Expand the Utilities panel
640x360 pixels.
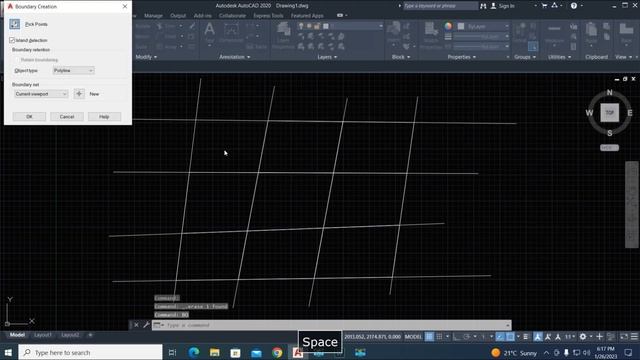click(559, 57)
